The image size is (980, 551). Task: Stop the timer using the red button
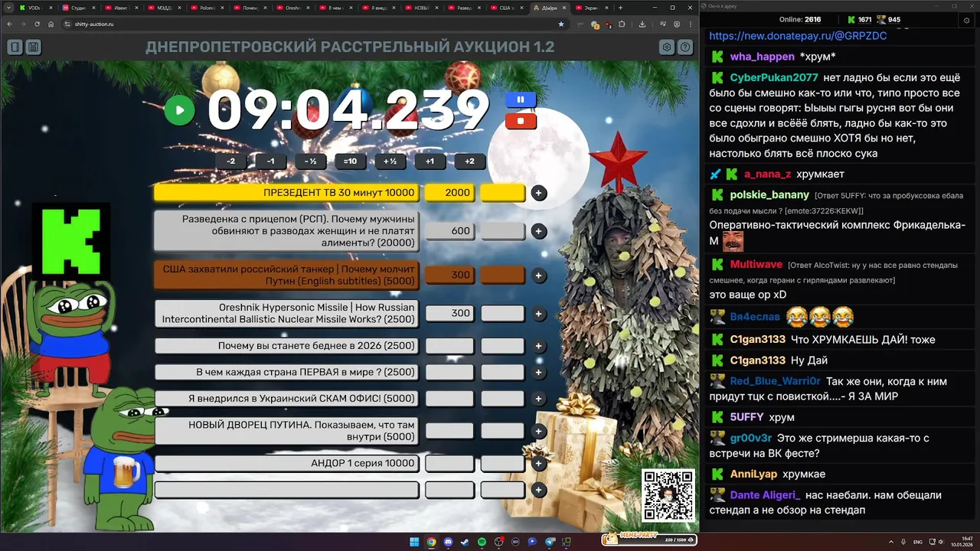click(x=521, y=121)
